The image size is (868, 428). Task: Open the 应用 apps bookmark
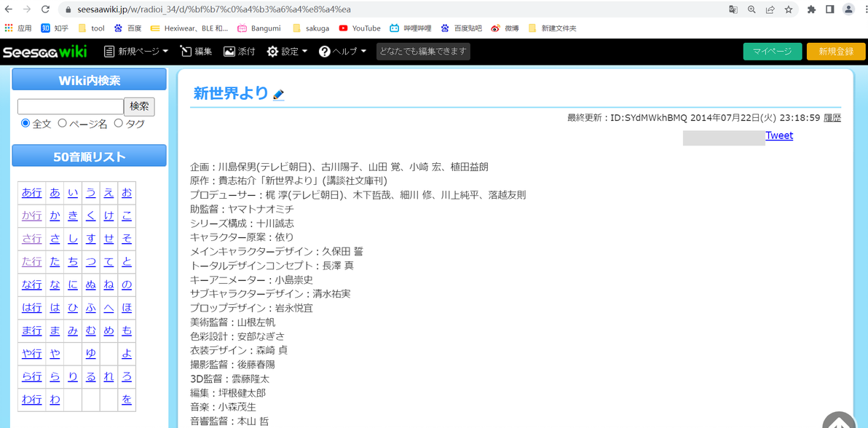pyautogui.click(x=18, y=28)
